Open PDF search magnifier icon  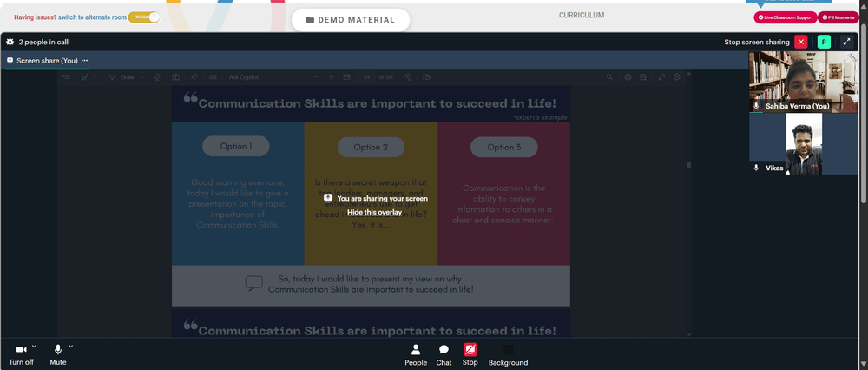(x=609, y=77)
